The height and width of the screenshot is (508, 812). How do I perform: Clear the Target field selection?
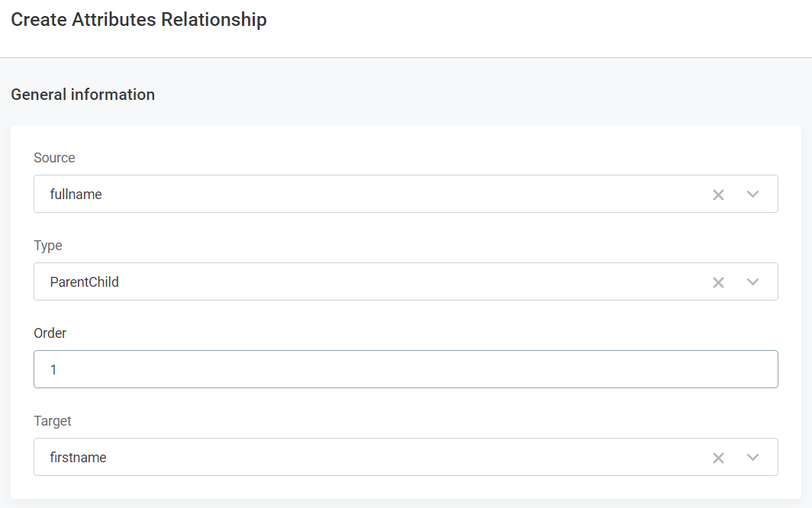pyautogui.click(x=718, y=458)
